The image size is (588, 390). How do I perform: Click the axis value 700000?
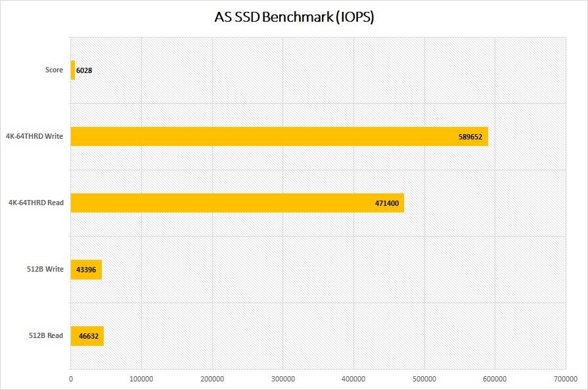pos(566,379)
